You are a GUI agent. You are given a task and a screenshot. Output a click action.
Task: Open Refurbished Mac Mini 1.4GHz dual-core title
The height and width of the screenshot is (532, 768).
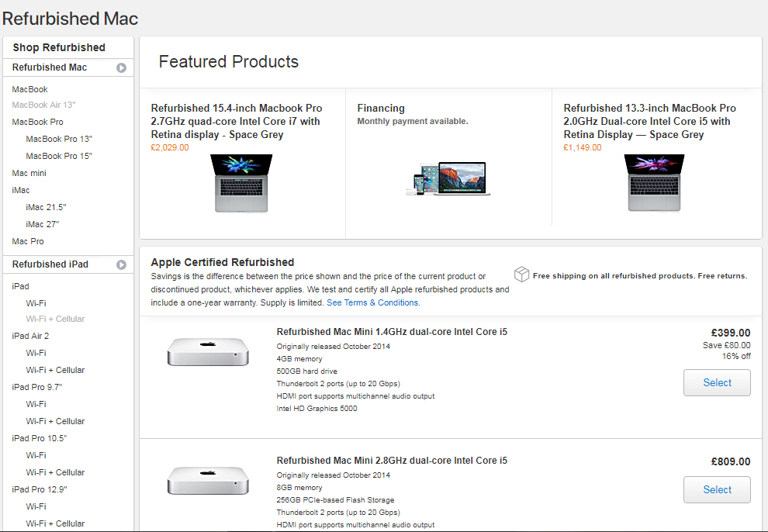392,332
